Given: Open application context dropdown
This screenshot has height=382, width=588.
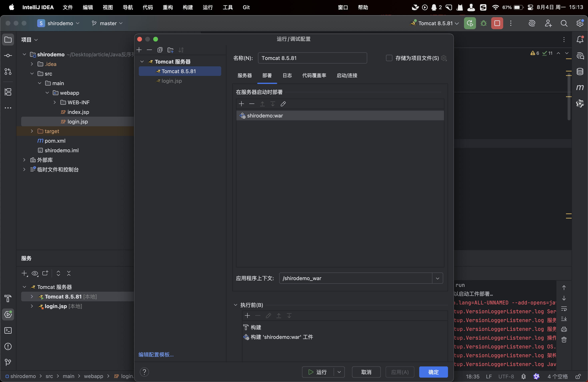Looking at the screenshot, I should [x=437, y=278].
